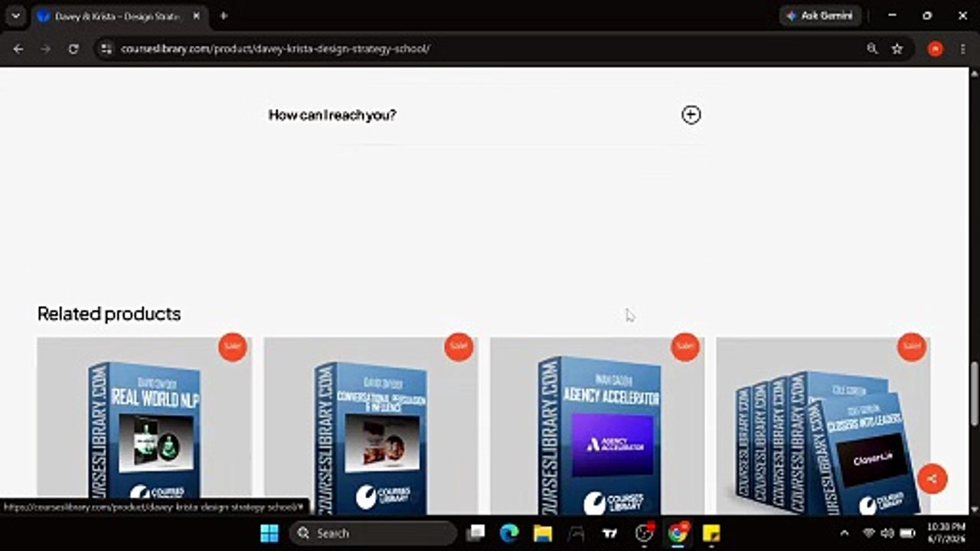Open the volume speaker tray icon

point(888,533)
